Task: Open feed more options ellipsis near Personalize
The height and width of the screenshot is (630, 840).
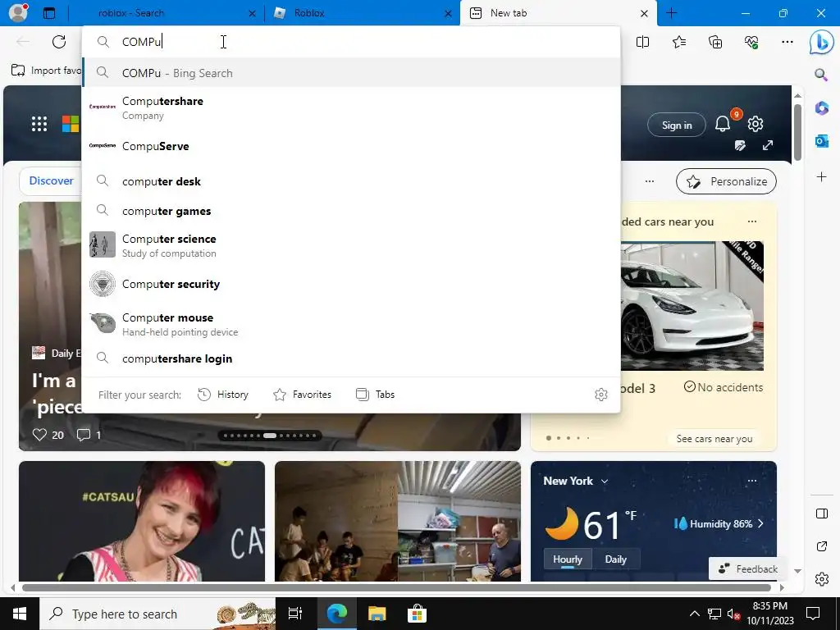Action: pyautogui.click(x=650, y=181)
